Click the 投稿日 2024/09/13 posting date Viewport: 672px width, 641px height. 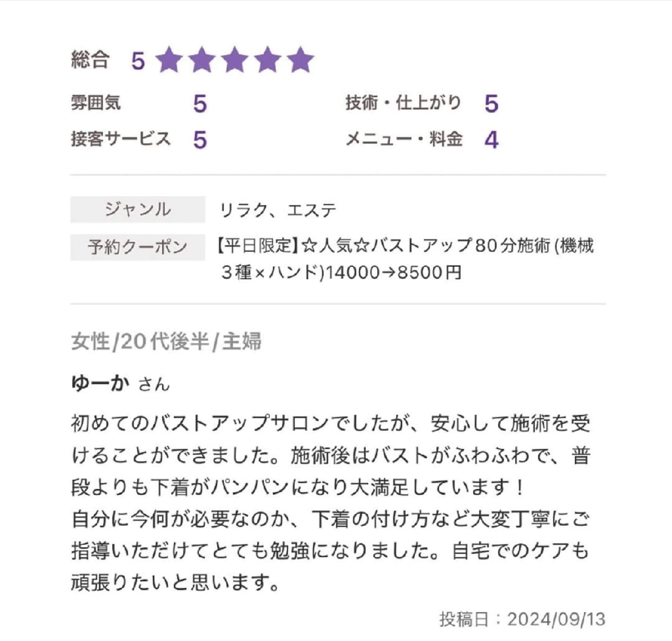[522, 619]
